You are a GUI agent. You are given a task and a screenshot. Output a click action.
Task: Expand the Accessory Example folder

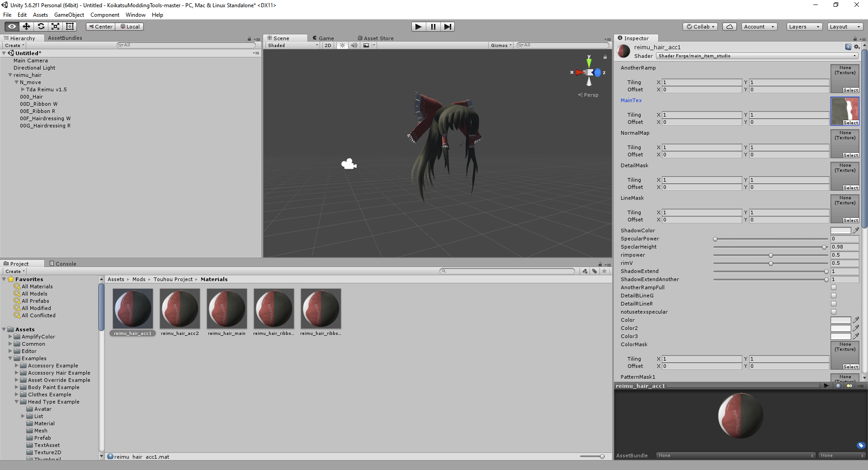pos(17,366)
